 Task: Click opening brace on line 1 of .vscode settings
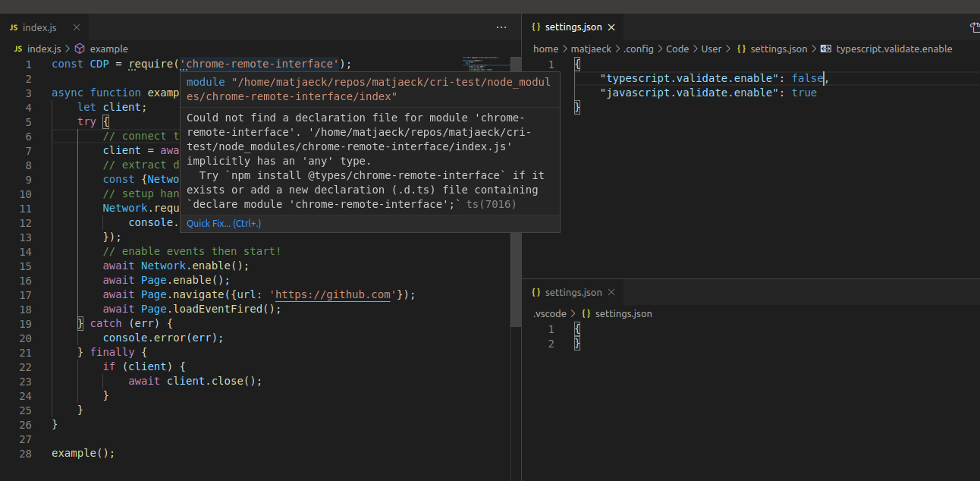[x=577, y=329]
